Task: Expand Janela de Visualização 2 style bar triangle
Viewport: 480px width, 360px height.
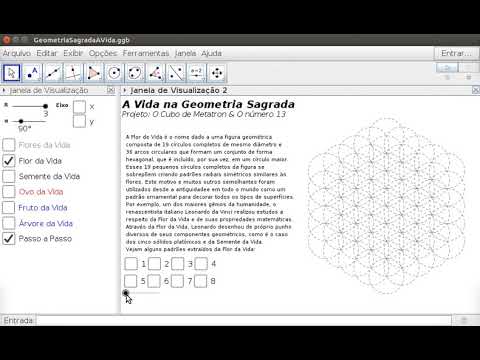Action: 124,90
